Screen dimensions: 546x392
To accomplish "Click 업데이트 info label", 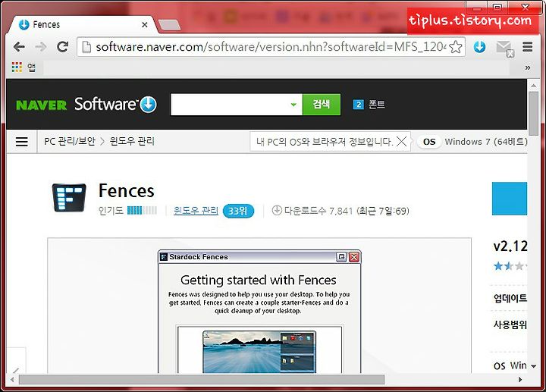I will pos(510,298).
